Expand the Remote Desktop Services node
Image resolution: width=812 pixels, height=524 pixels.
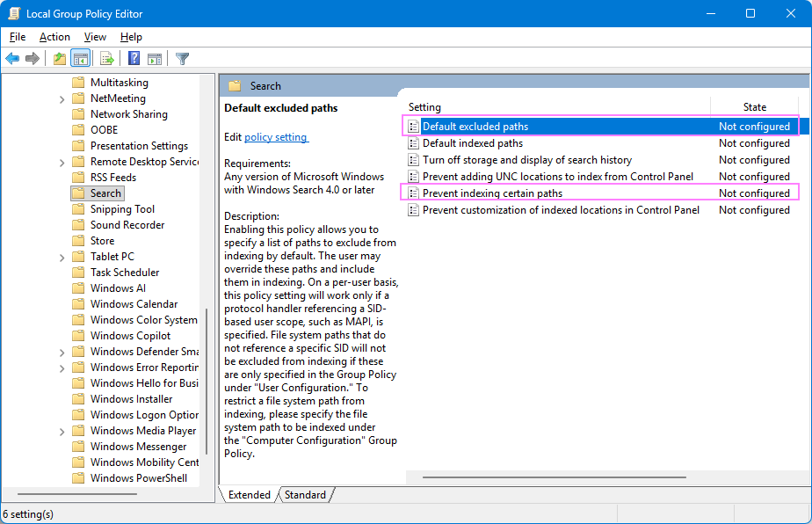tap(60, 161)
